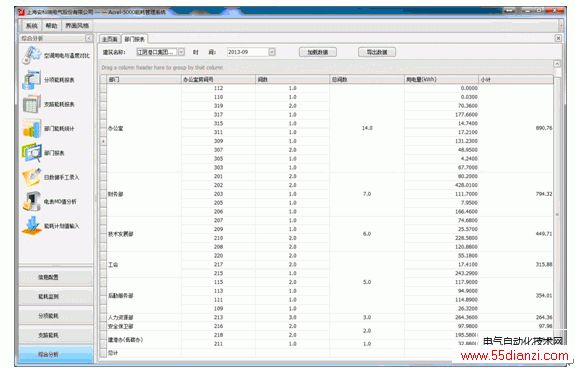Select row indicator for room 309
The width and height of the screenshot is (575, 368).
(103, 141)
